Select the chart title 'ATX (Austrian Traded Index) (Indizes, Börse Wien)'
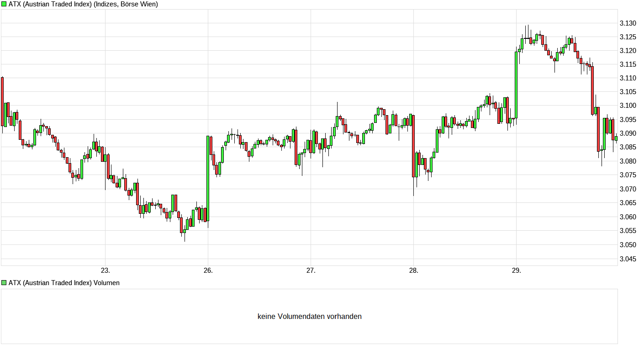This screenshot has width=644, height=350. point(83,4)
